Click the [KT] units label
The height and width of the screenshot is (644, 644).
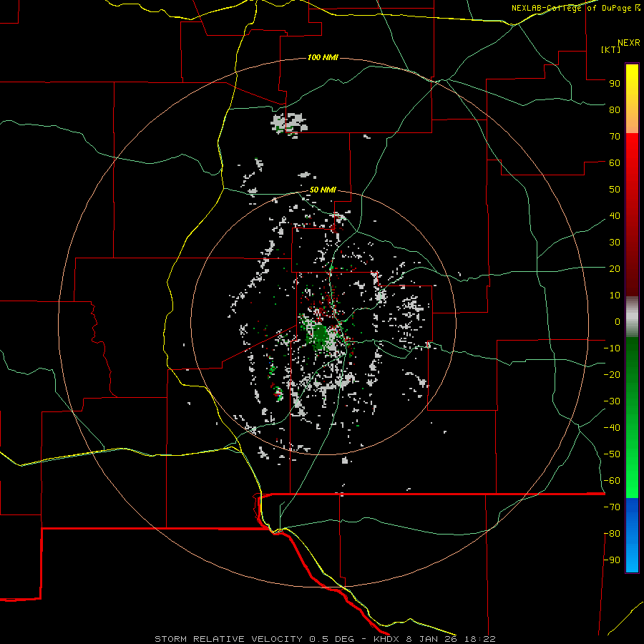[611, 49]
